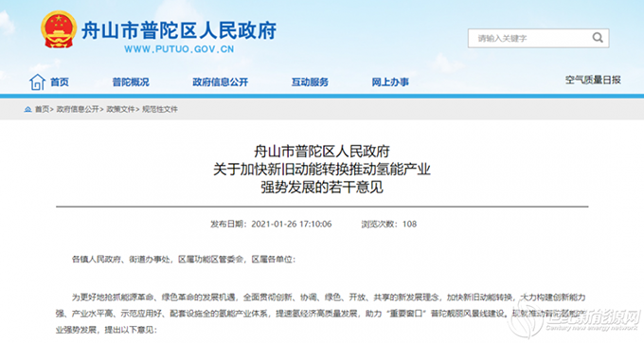Go to 政府信息公开 in the breadcrumb
Viewport: 644px width, 343px height.
coord(78,109)
